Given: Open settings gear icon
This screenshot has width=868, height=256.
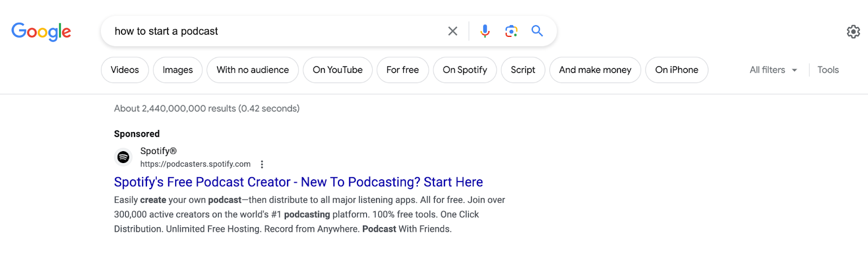Looking at the screenshot, I should (853, 32).
